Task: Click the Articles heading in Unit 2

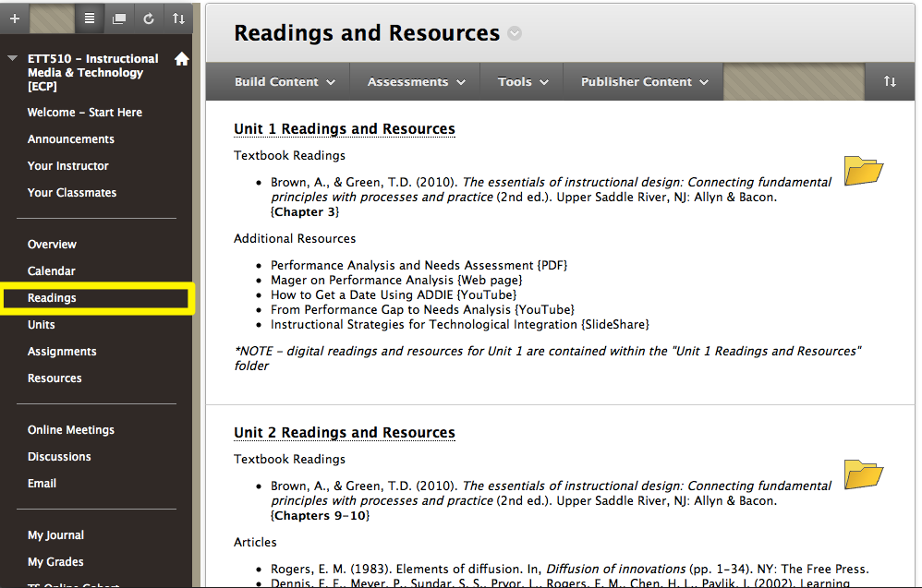Action: [255, 542]
